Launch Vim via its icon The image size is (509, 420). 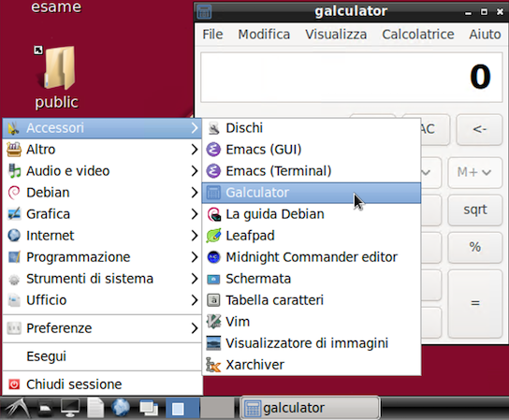[213, 322]
